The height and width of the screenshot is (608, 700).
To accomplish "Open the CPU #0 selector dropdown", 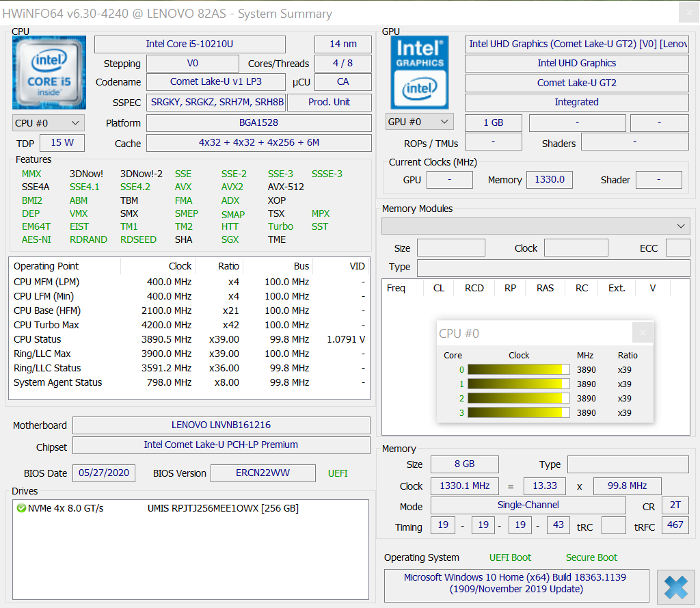I will pyautogui.click(x=49, y=123).
